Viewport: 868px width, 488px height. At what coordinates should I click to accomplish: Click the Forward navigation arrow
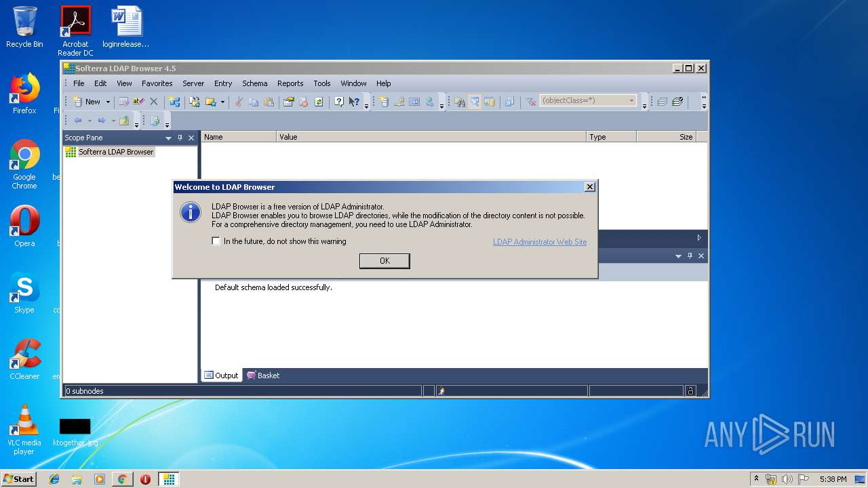pyautogui.click(x=102, y=121)
